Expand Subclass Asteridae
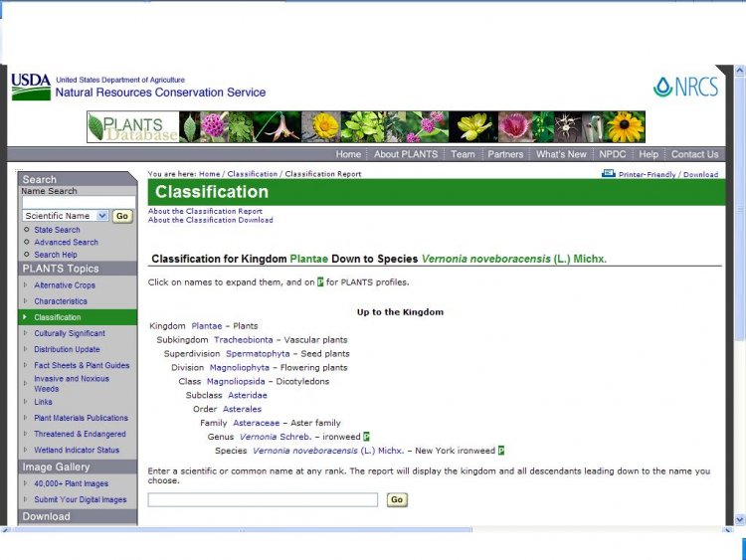The height and width of the screenshot is (560, 746). (248, 395)
